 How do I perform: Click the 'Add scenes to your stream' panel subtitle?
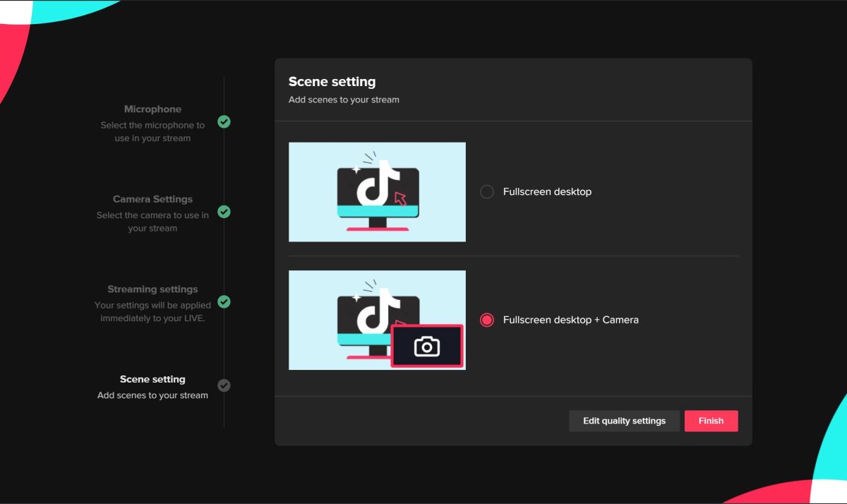[344, 100]
